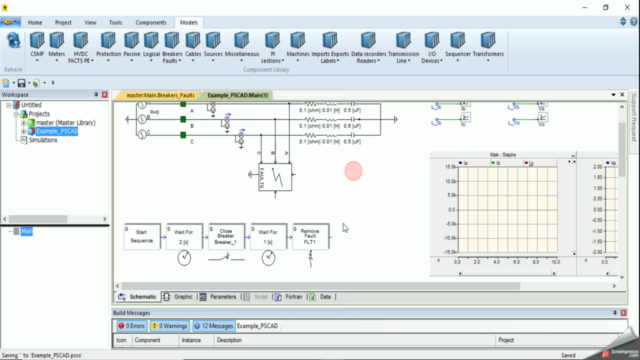Select the Start Sequence block

142,236
